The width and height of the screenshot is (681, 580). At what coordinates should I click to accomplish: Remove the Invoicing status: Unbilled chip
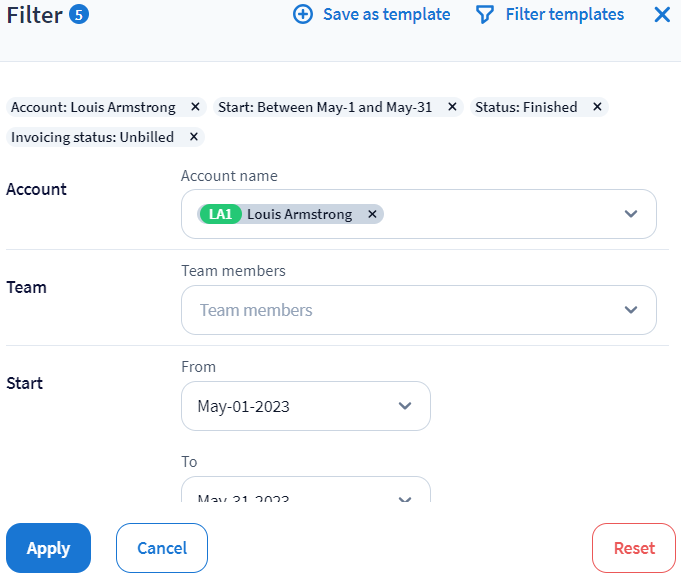tap(194, 137)
